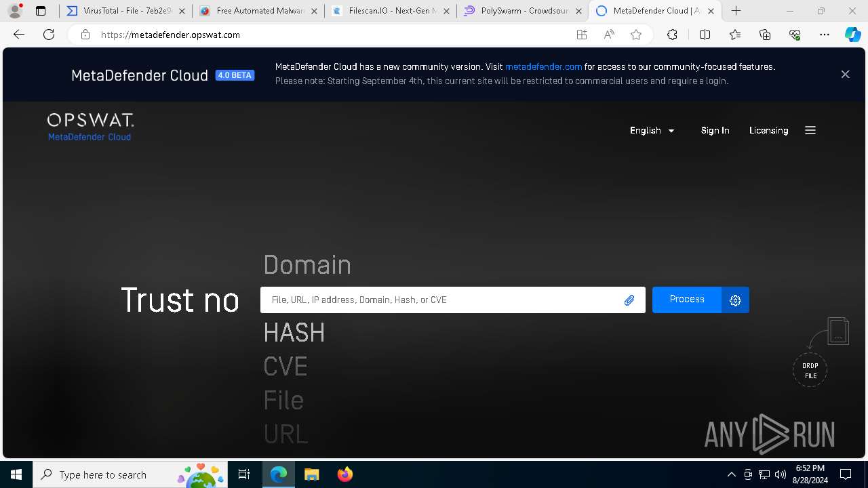868x488 pixels.
Task: Click the OPSWAT MetaDefender Cloud logo
Action: pyautogui.click(x=90, y=127)
